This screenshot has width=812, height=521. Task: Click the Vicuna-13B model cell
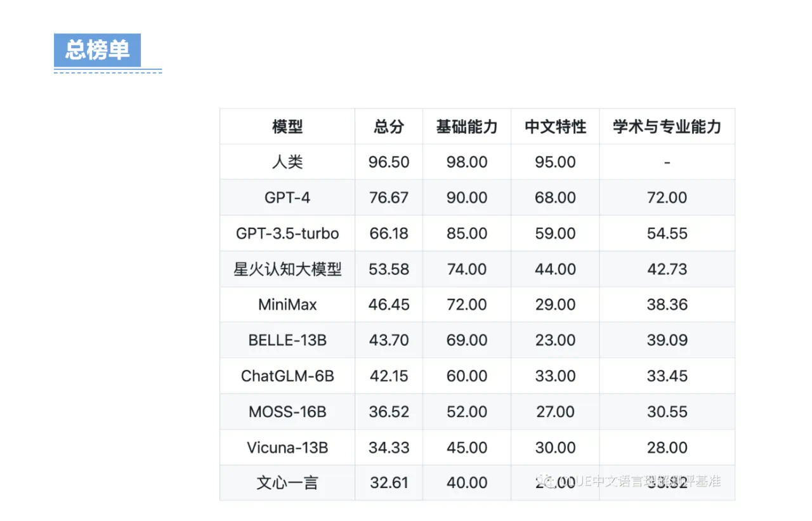click(x=287, y=447)
